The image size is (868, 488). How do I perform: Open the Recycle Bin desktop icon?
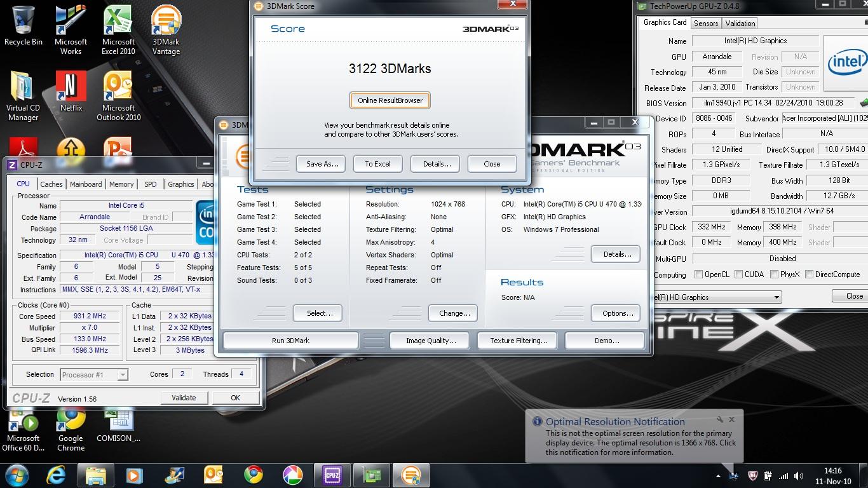24,25
